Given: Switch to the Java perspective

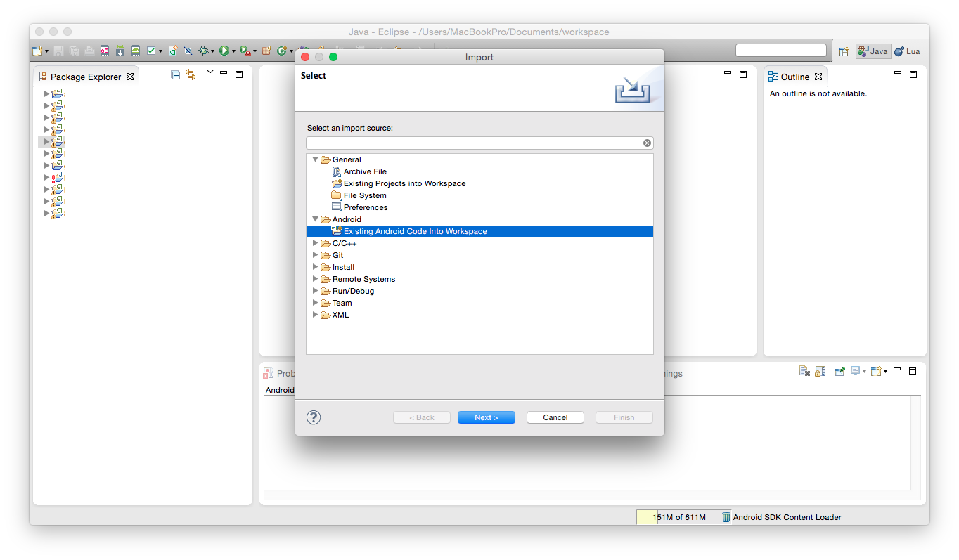Looking at the screenshot, I should [873, 51].
